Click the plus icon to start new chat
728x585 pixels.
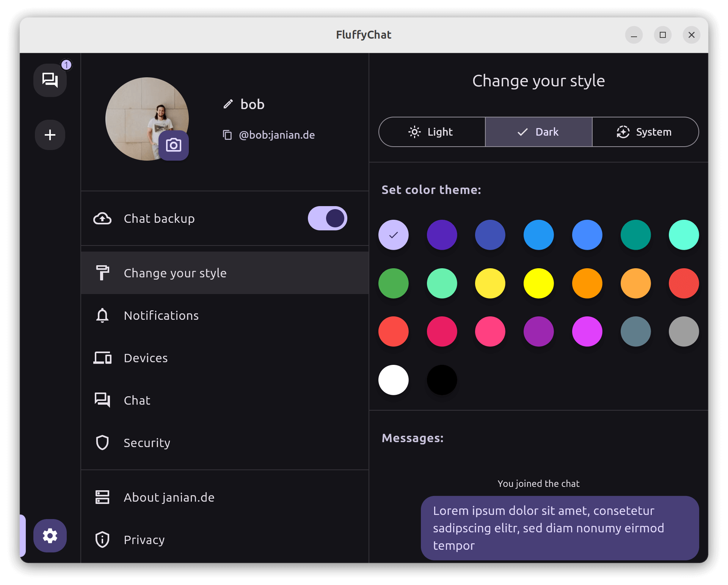[x=50, y=135]
